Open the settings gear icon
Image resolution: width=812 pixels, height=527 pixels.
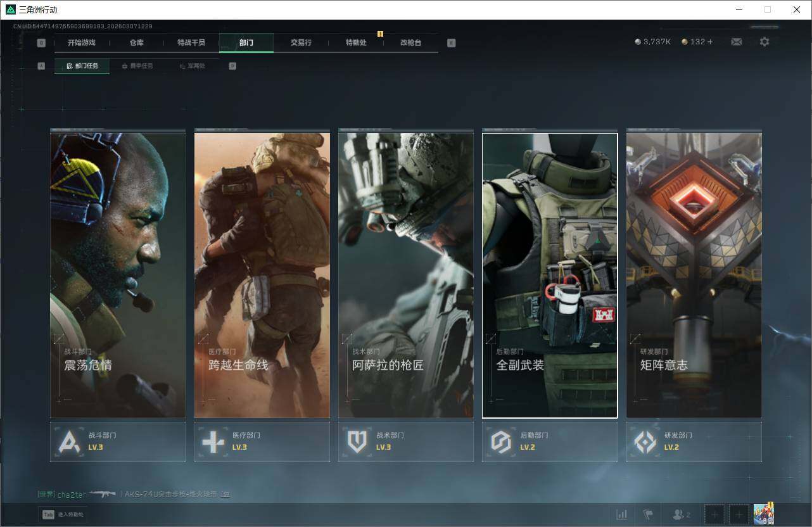coord(764,42)
